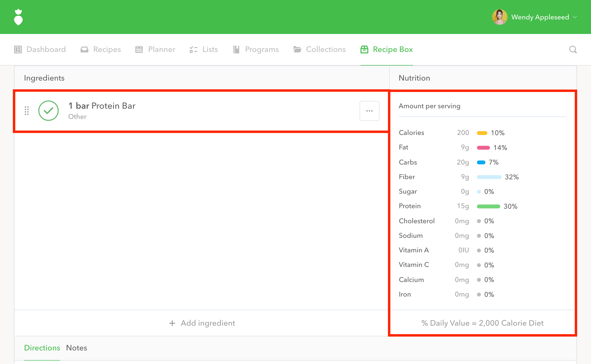591x364 pixels.
Task: Click the app logo in the header
Action: (18, 17)
